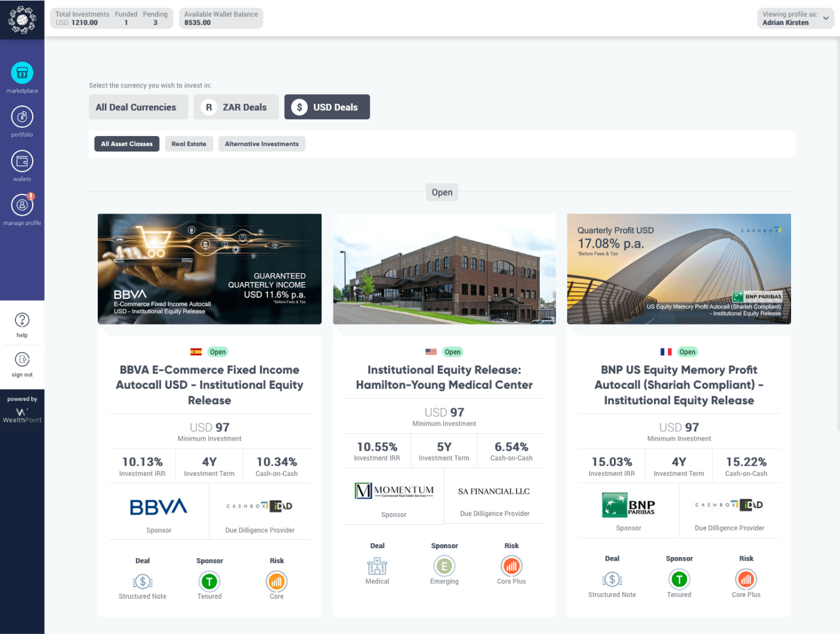Click the Emerging sponsor icon
The height and width of the screenshot is (634, 840).
tap(444, 566)
